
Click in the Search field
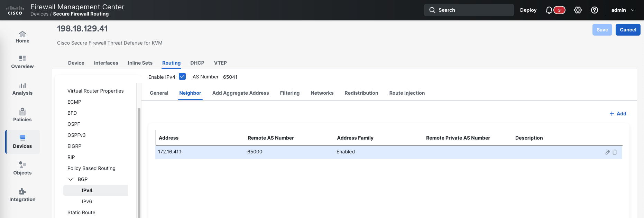tap(469, 10)
